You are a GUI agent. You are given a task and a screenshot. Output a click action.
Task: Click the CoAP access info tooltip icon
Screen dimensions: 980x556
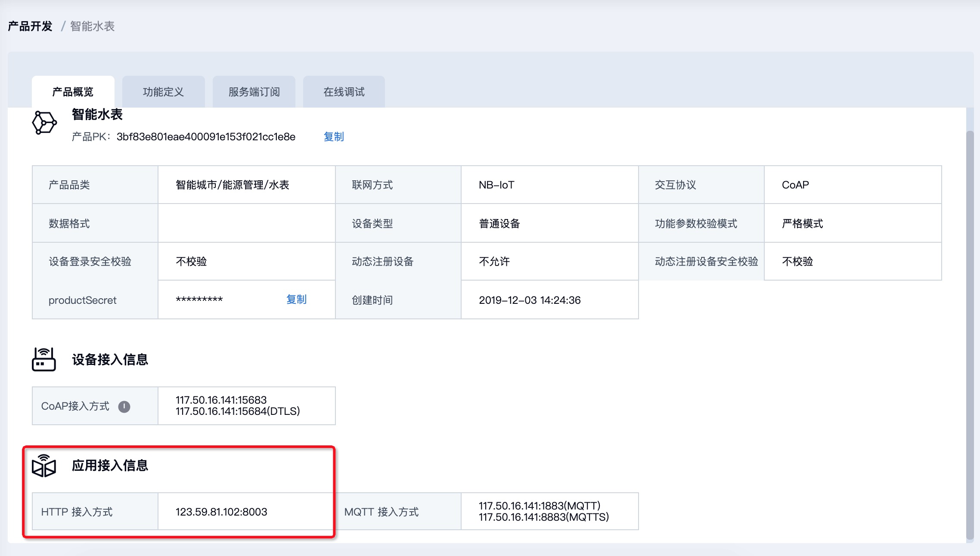point(124,407)
